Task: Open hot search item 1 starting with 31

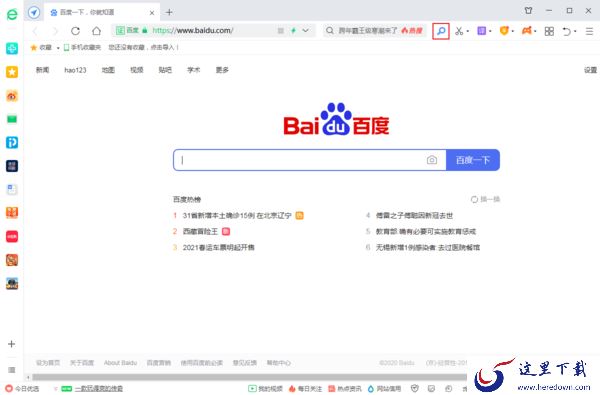Action: pos(237,215)
